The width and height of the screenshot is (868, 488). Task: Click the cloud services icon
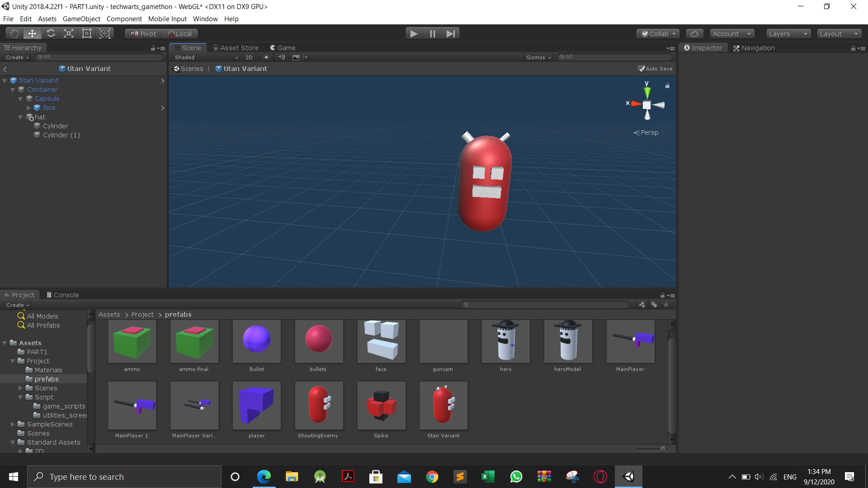(694, 33)
